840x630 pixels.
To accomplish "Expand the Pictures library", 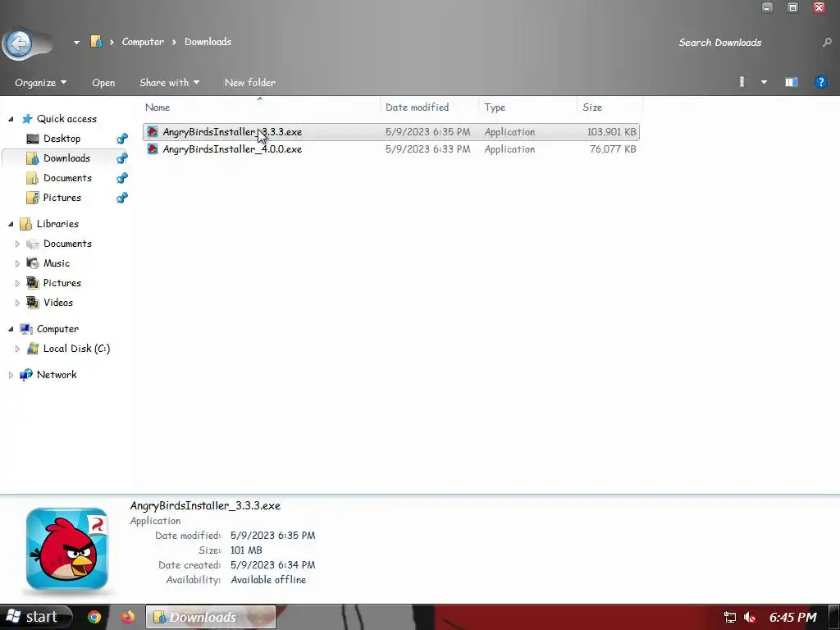I will pyautogui.click(x=17, y=283).
